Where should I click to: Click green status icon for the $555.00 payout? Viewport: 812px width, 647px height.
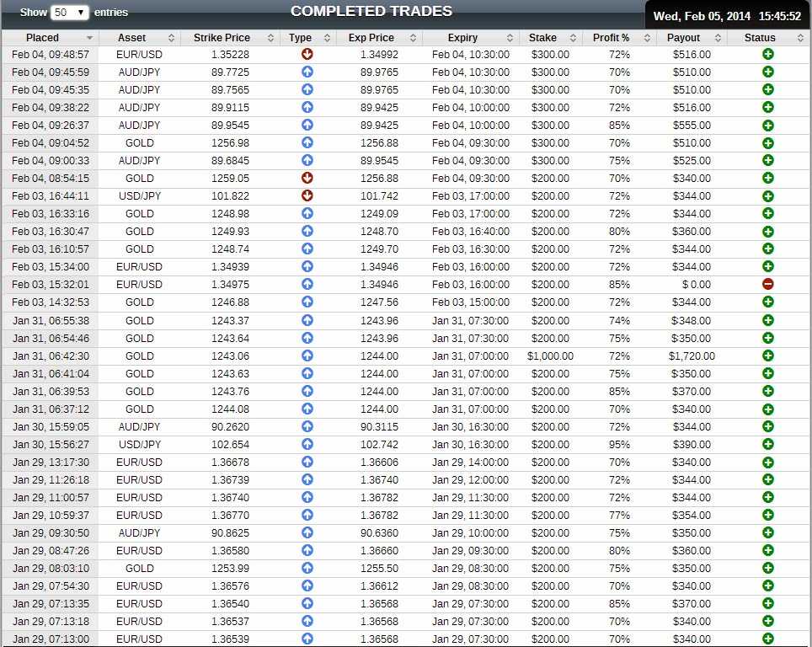(767, 125)
